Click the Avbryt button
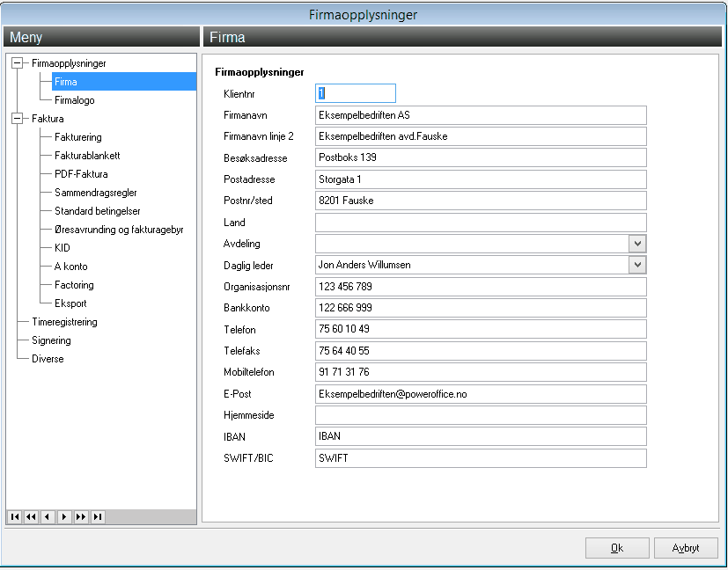 tap(686, 548)
